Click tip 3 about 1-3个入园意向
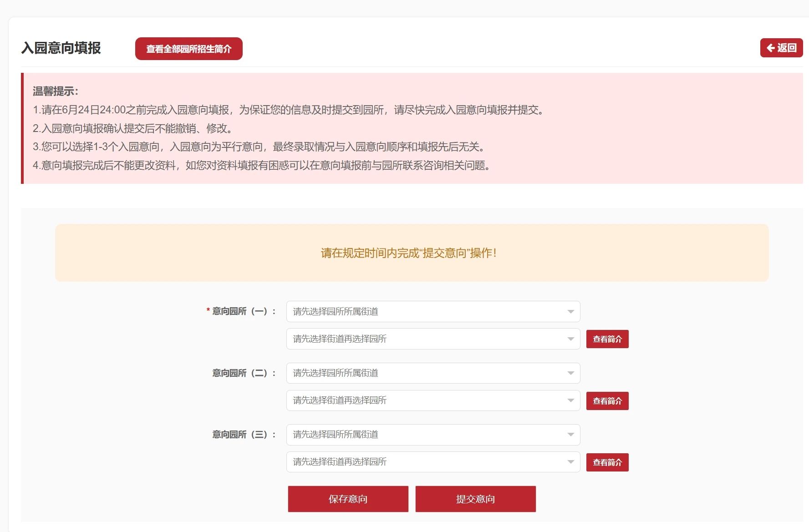 259,147
